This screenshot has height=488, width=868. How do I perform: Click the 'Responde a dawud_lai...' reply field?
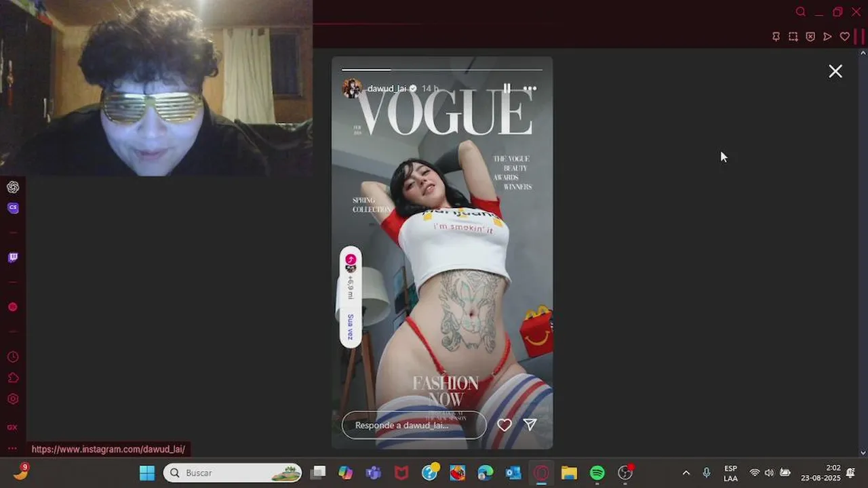(x=414, y=425)
